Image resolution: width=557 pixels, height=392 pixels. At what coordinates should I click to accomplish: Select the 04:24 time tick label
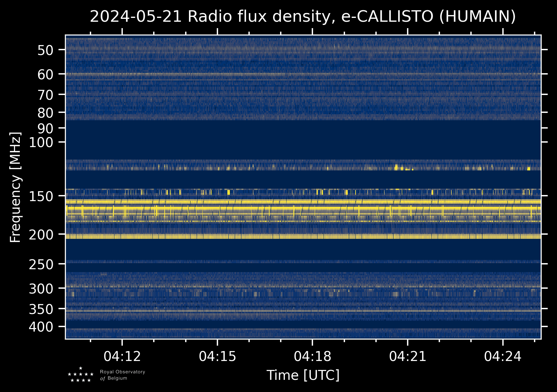[x=503, y=357]
